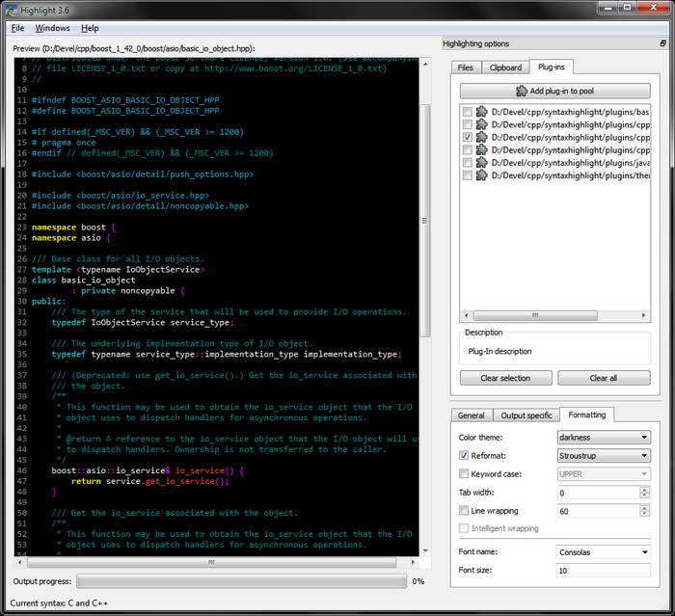Click puzzle icon of the first plug-in entry
The width and height of the screenshot is (675, 616).
(x=482, y=113)
